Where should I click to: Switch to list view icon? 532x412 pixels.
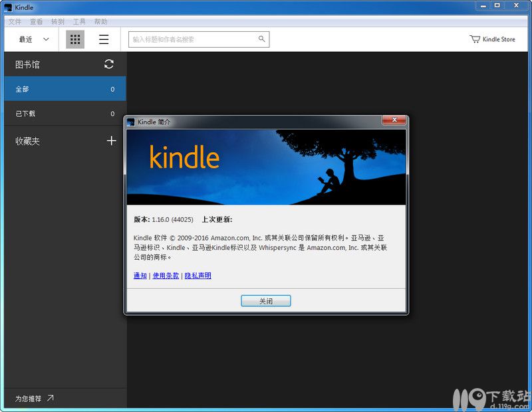pos(104,39)
